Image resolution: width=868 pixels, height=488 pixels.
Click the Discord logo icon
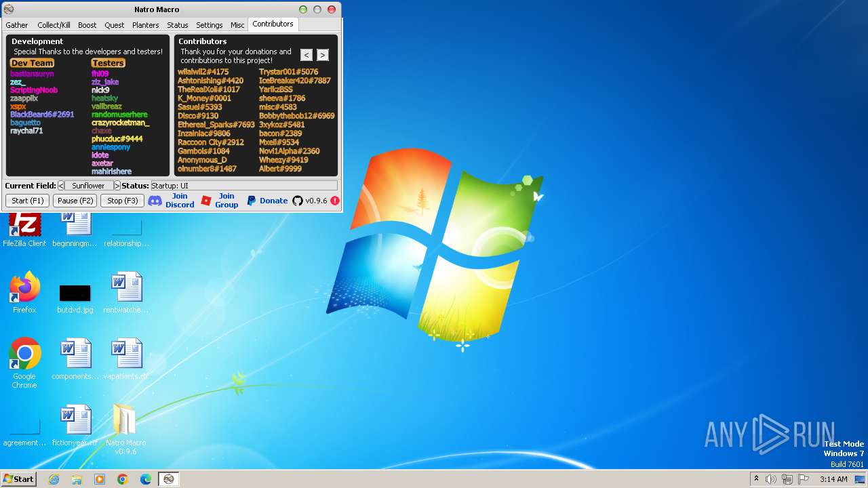click(155, 201)
